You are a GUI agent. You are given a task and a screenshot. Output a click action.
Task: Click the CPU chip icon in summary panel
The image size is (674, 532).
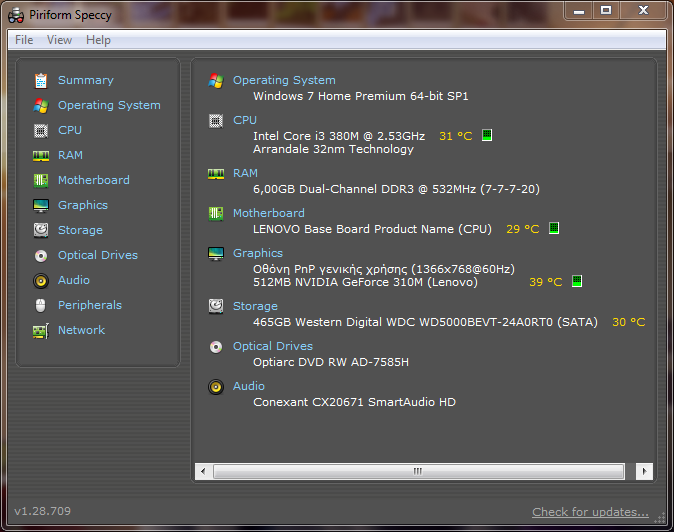point(216,121)
